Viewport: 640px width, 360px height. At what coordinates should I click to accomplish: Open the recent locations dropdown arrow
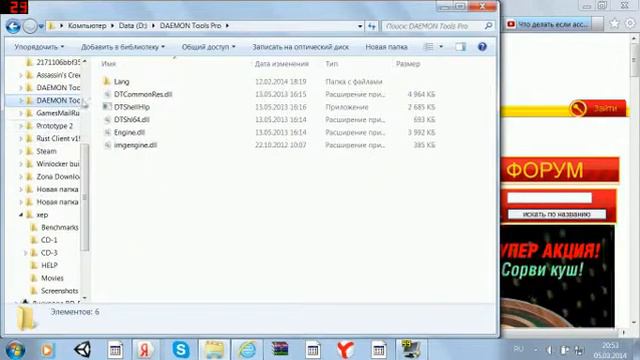(41, 27)
